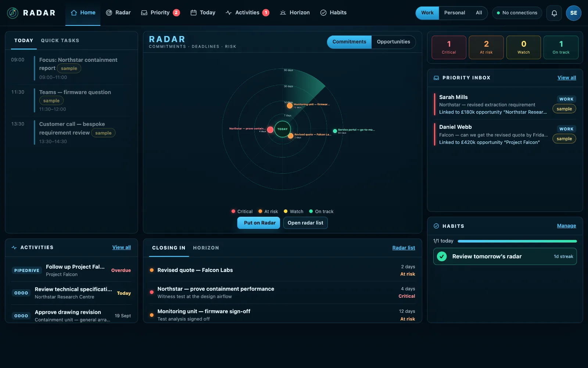Switch the scope to Work
The height and width of the screenshot is (368, 588).
(427, 13)
